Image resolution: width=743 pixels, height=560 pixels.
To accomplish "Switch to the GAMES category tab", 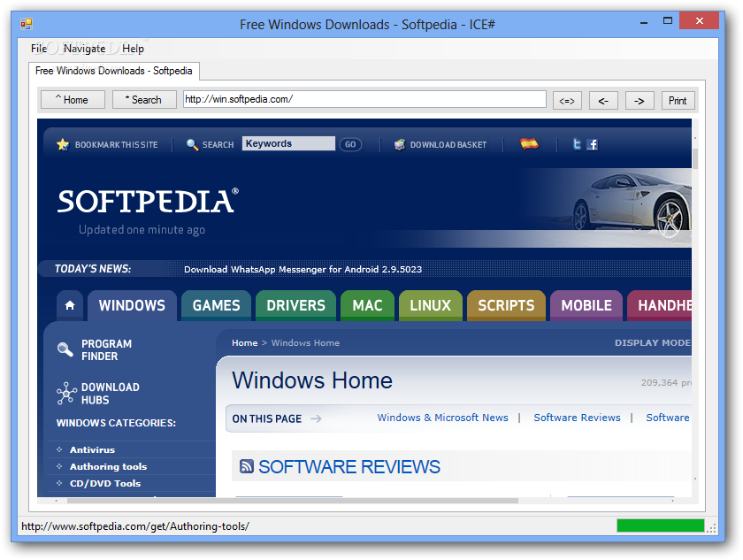I will (x=216, y=305).
